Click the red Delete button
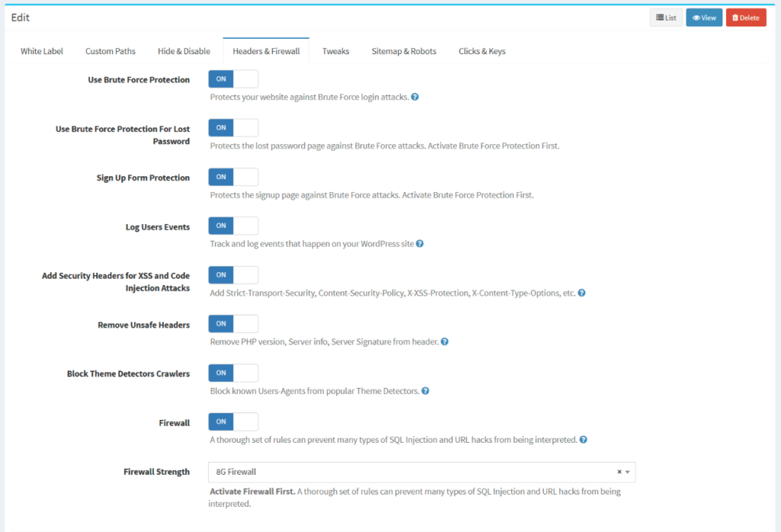Image resolution: width=781 pixels, height=532 pixels. 746,18
